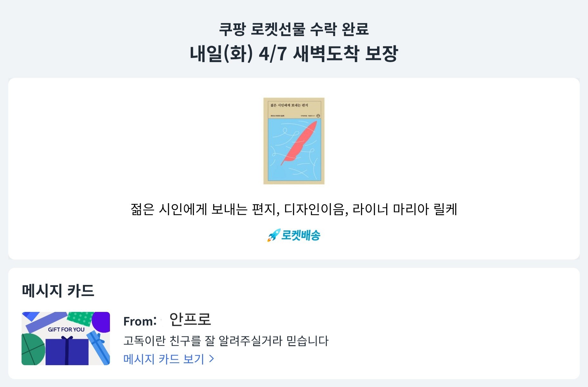Expand the message card via the chevron arrow
This screenshot has width=588, height=387.
pos(212,359)
